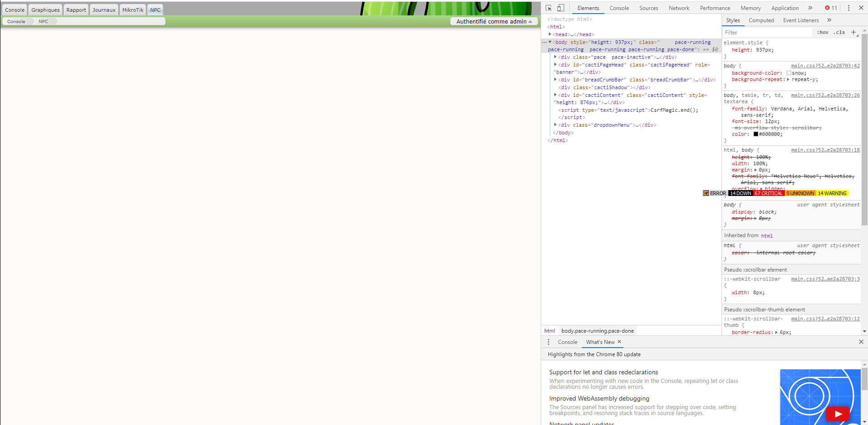The image size is (868, 425).
Task: Select the Styles pane tab
Action: point(733,20)
